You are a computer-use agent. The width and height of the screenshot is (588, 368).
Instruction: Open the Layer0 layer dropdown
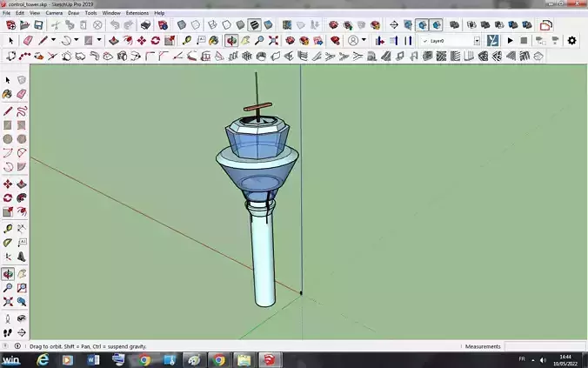click(477, 41)
